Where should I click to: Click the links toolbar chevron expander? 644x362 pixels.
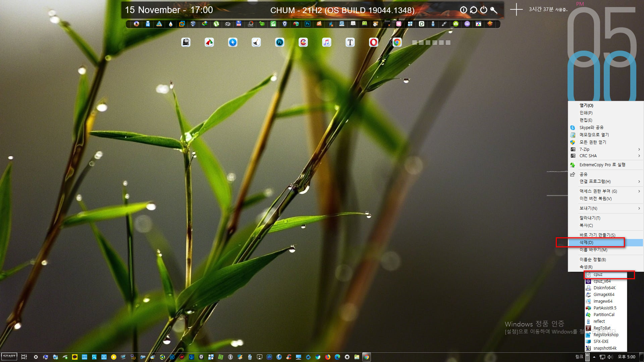pos(587,357)
